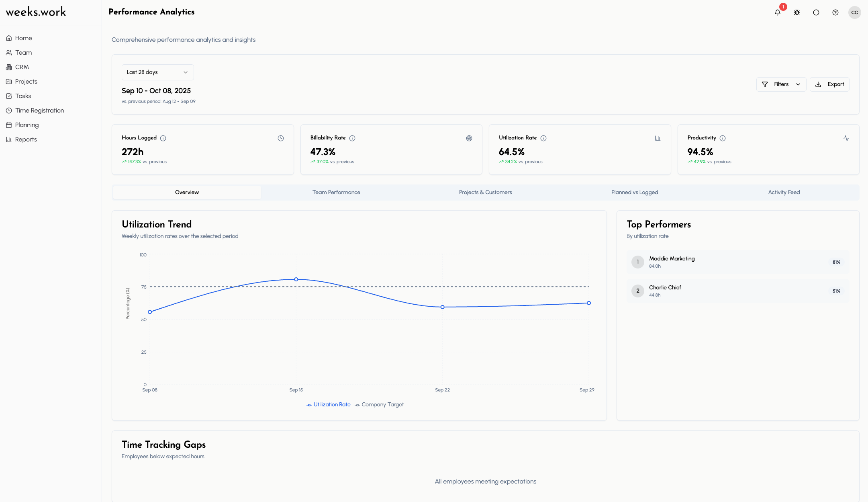Expand the Last 28 days dropdown
Image resolution: width=868 pixels, height=502 pixels.
click(157, 72)
